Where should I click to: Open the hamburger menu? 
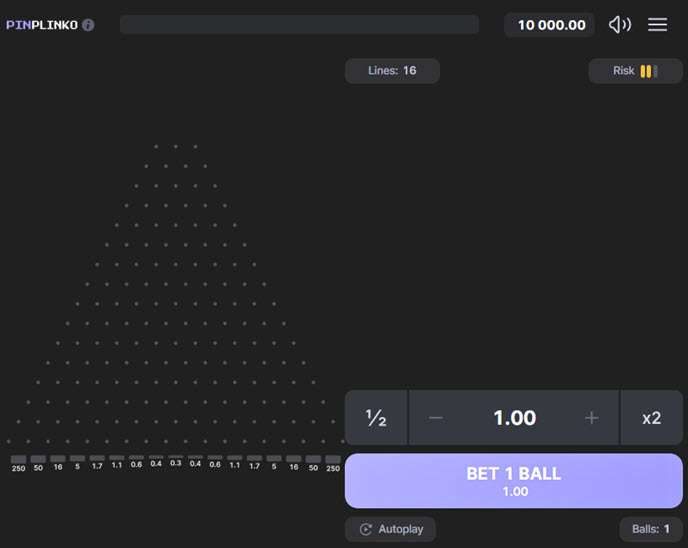657,25
